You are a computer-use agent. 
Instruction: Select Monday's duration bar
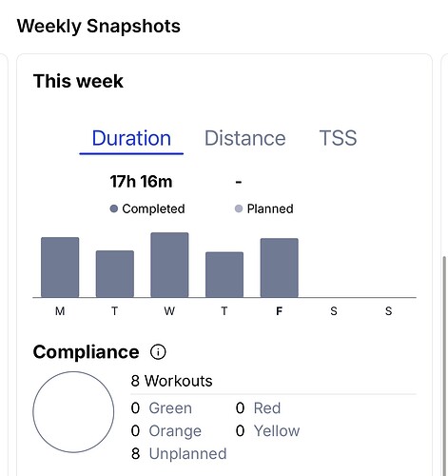60,268
